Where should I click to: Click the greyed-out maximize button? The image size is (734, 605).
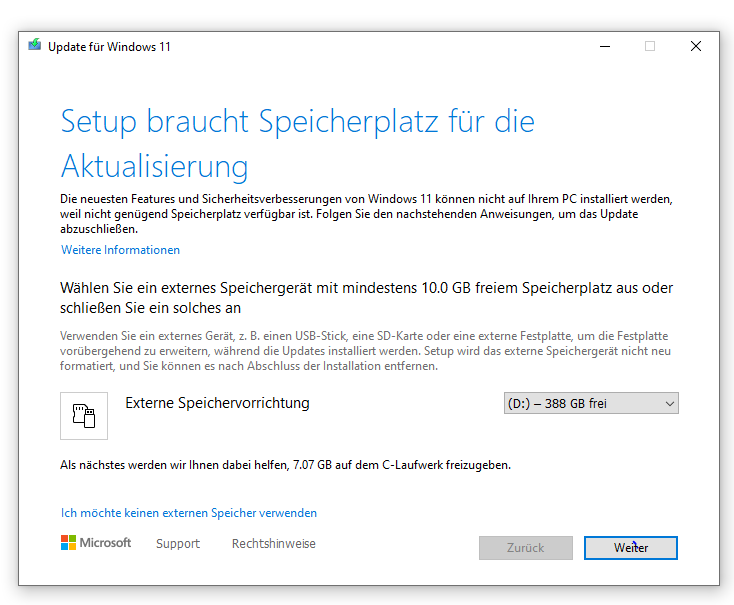[650, 46]
